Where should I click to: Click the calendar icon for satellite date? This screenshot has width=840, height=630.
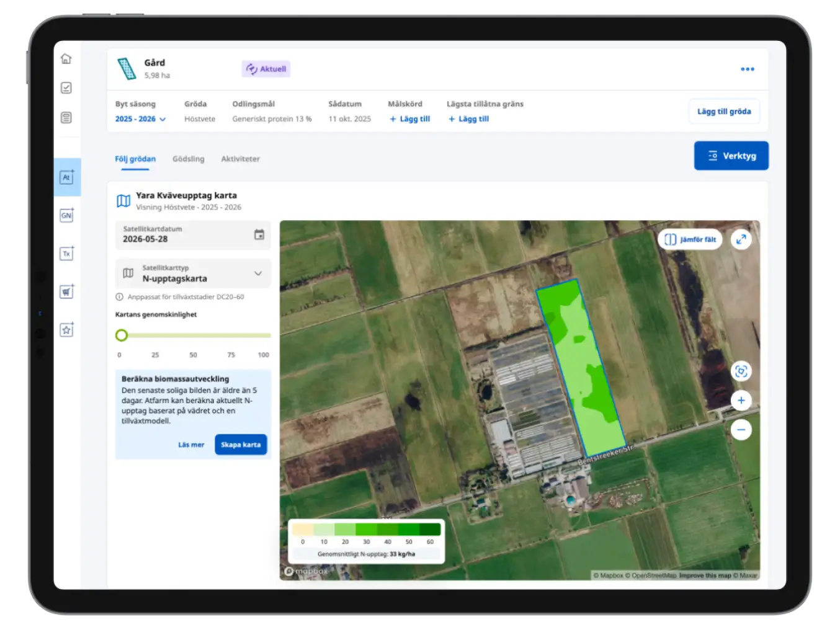[x=259, y=234]
